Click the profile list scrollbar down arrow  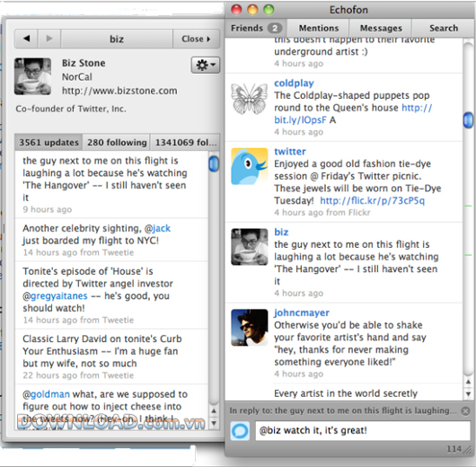tap(214, 423)
